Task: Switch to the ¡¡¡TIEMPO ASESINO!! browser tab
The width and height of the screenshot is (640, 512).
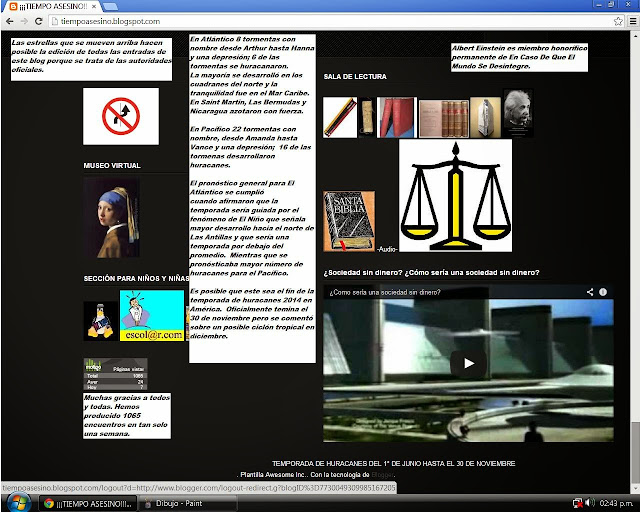Action: (x=53, y=7)
